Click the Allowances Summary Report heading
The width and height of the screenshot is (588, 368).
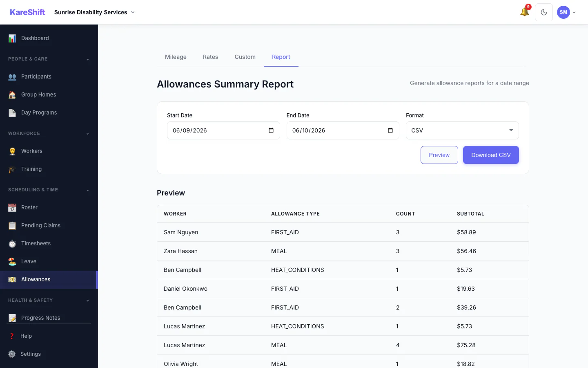[x=225, y=84]
